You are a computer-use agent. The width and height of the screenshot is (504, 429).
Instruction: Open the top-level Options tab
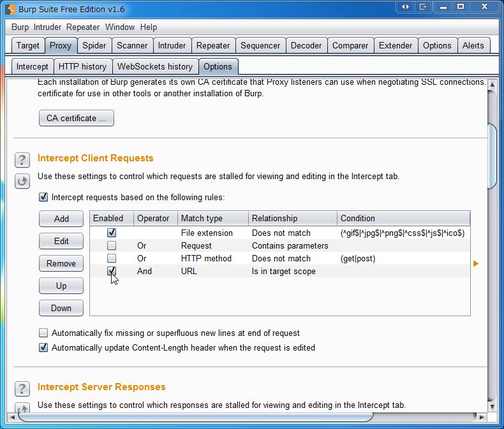click(437, 46)
